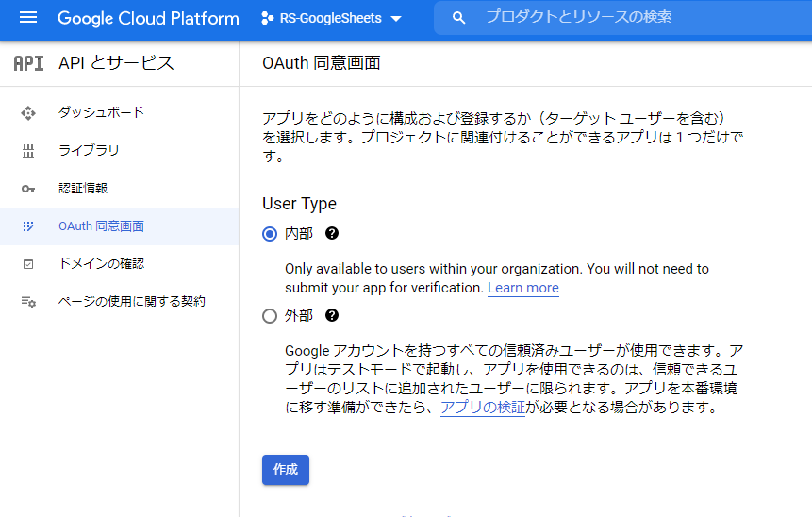
Task: Click the Google Cloud Platform logo text
Action: pos(148,18)
